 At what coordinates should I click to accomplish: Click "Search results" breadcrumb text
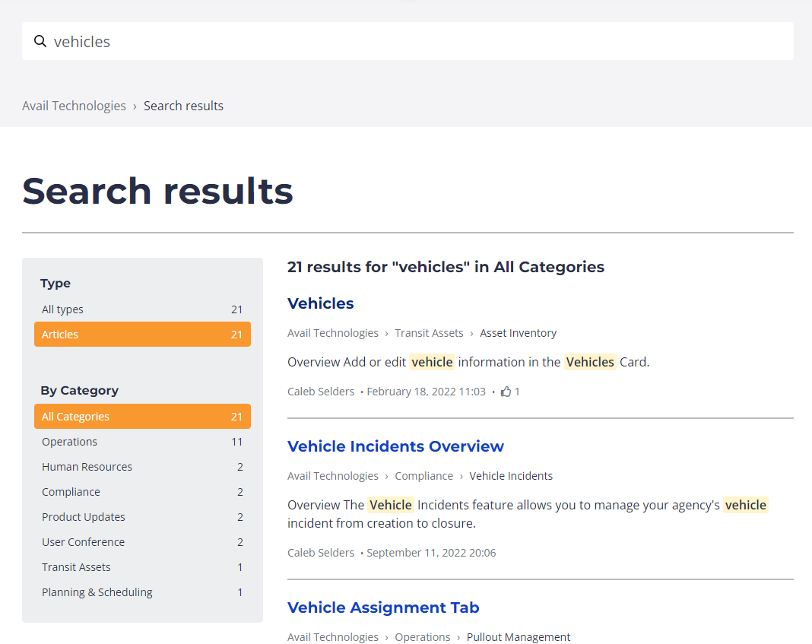tap(183, 106)
